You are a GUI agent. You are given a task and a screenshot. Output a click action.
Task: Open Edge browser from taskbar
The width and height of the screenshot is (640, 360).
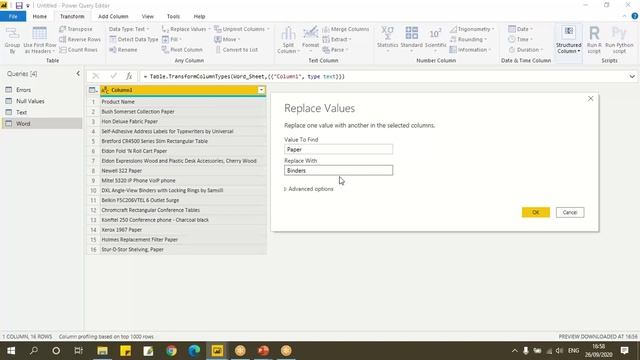tap(194, 350)
